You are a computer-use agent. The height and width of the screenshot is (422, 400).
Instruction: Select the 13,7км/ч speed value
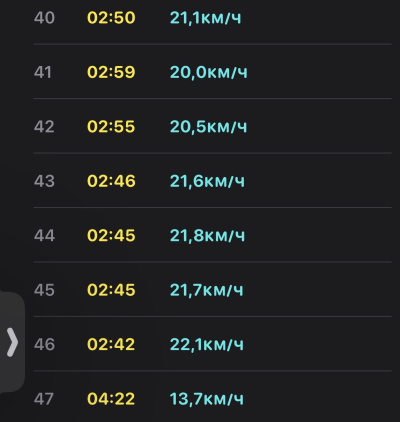pos(207,399)
